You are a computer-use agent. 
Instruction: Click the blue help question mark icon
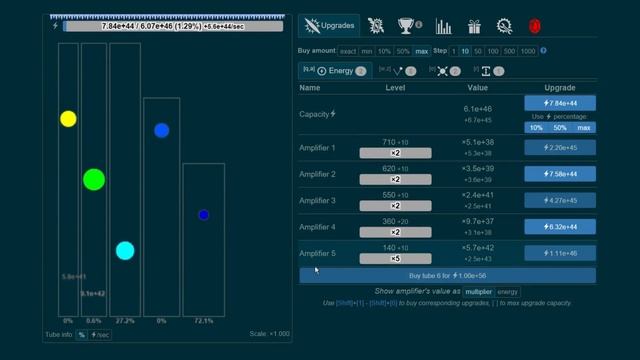[543, 51]
